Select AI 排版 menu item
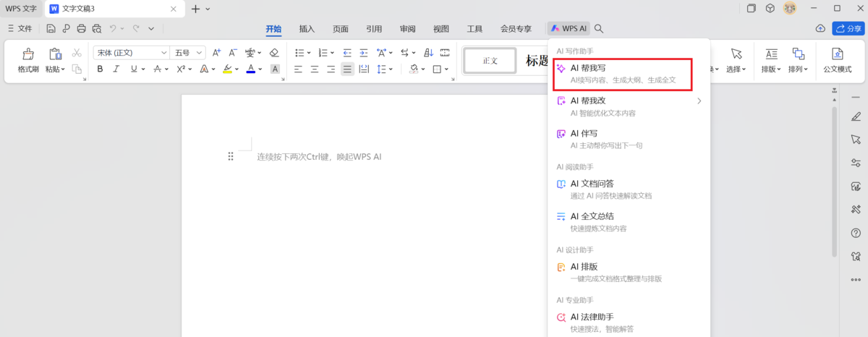 pos(629,272)
